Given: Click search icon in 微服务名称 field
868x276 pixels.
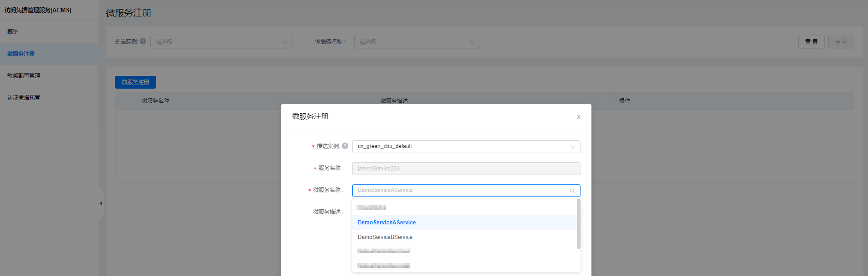Looking at the screenshot, I should pyautogui.click(x=572, y=191).
